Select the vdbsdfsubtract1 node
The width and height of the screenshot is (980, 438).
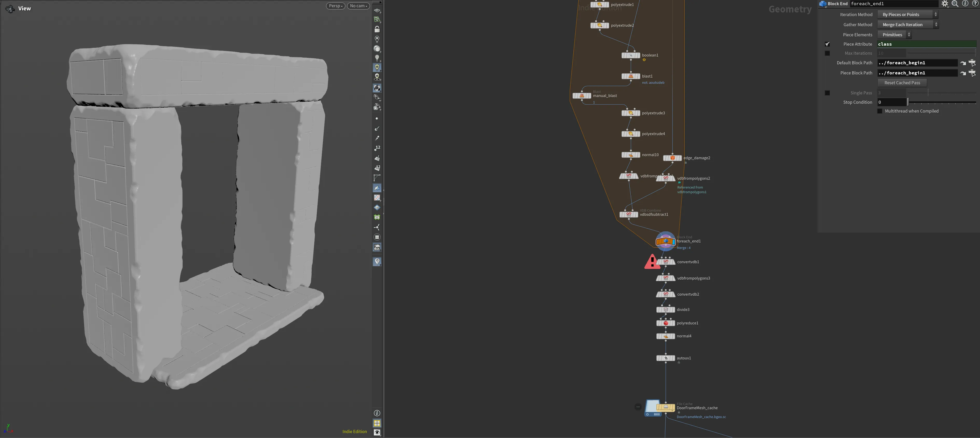629,215
